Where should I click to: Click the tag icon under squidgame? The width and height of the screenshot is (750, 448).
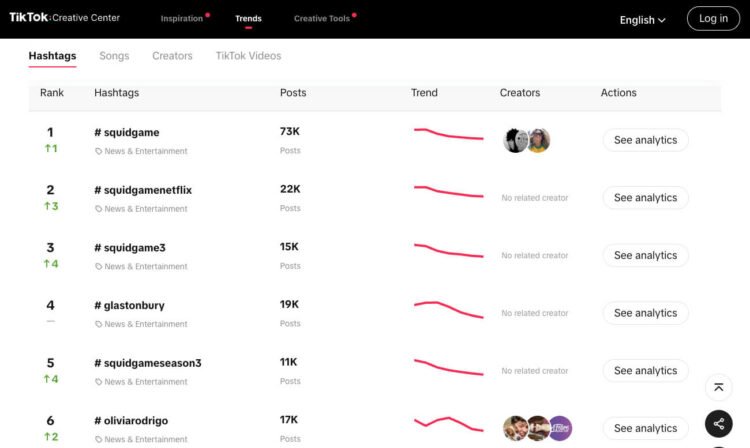tap(98, 151)
